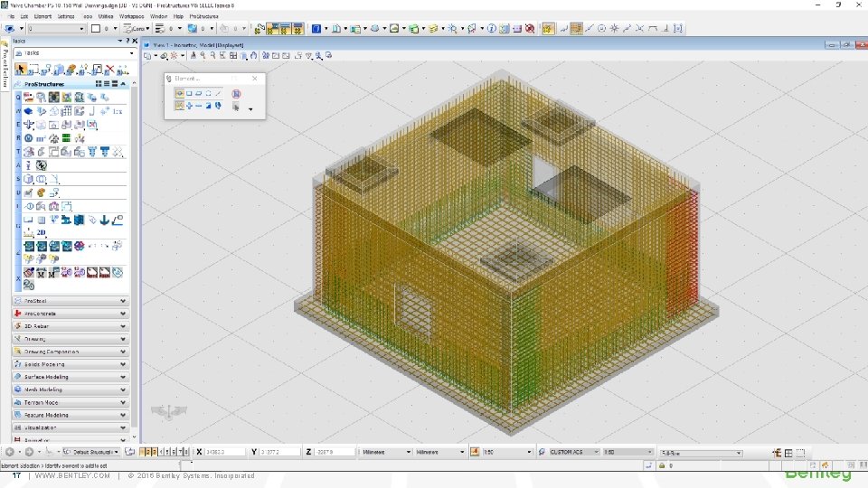Expand the Visualization task group
The width and height of the screenshot is (868, 488).
(71, 427)
